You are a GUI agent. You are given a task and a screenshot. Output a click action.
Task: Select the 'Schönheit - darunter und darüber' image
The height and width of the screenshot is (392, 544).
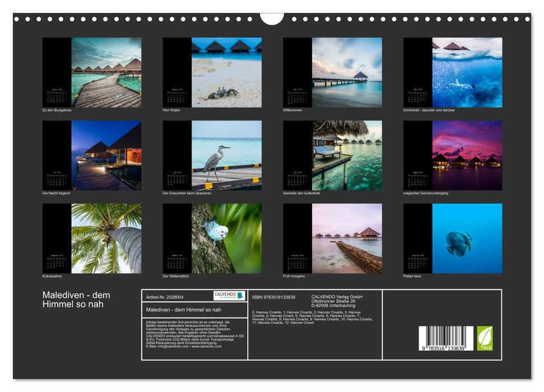(467, 72)
